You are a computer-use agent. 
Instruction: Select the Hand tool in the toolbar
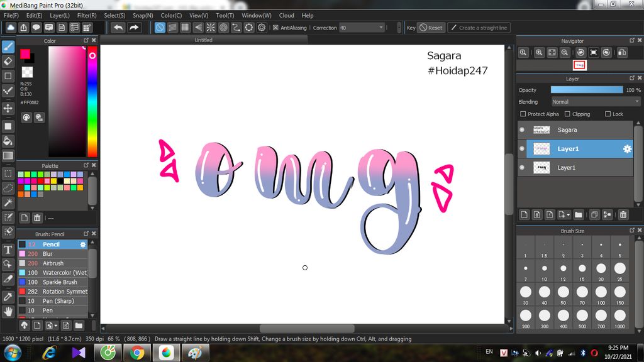tap(8, 310)
